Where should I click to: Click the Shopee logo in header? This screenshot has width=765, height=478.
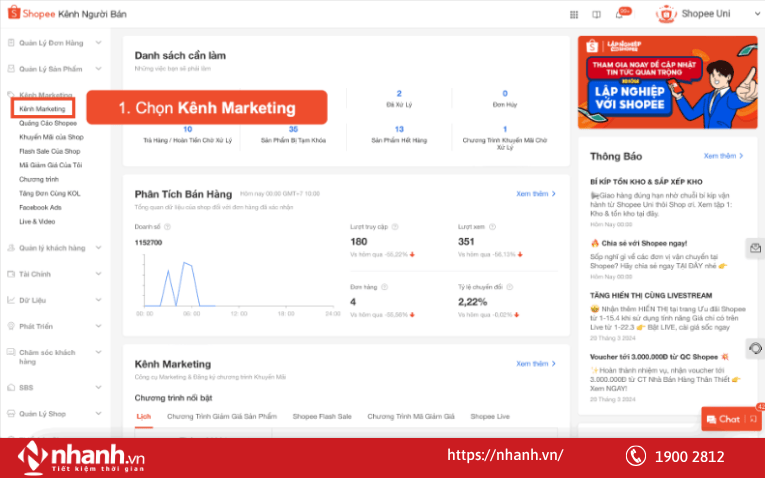pyautogui.click(x=31, y=13)
